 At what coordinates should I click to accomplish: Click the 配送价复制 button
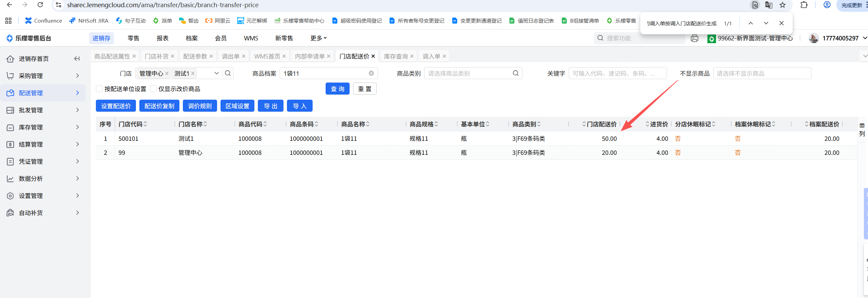(159, 106)
